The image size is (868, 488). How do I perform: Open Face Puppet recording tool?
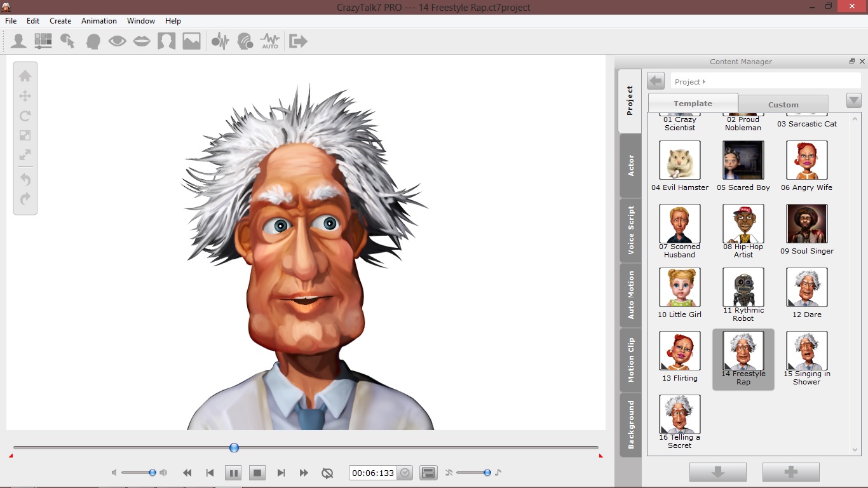pyautogui.click(x=245, y=41)
